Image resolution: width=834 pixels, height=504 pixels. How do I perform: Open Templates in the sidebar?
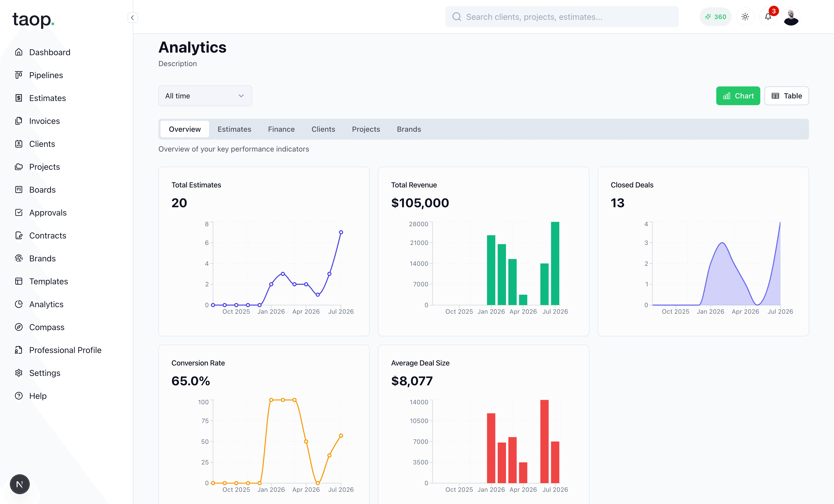(x=48, y=281)
